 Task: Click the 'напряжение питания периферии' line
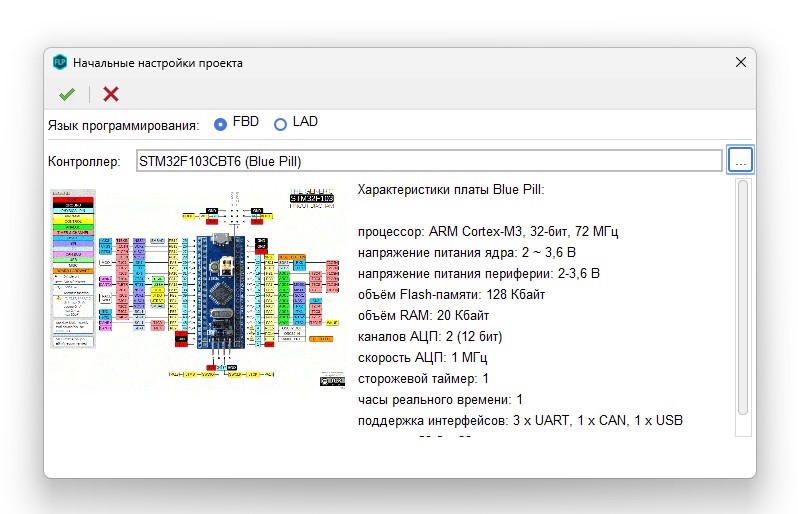point(478,274)
